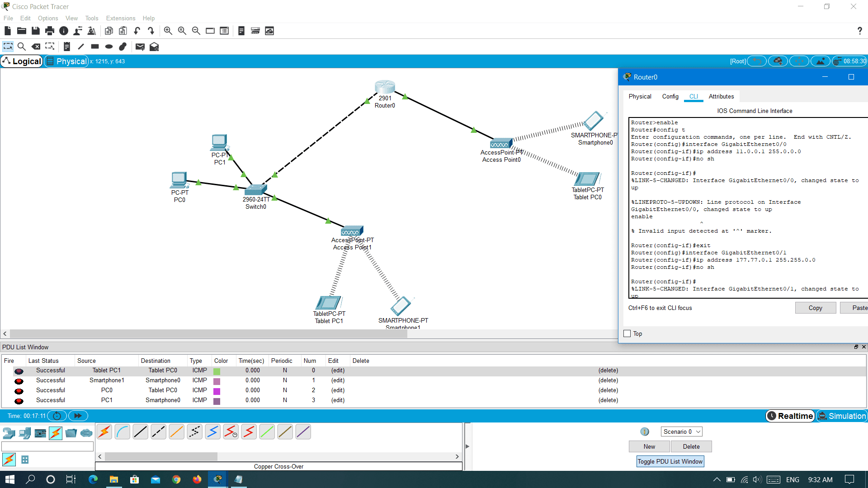Zoom in on the workspace

pyautogui.click(x=168, y=31)
